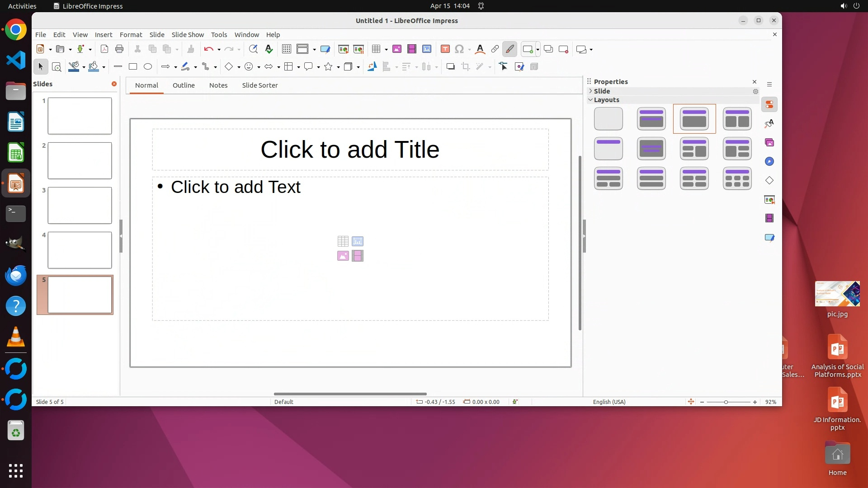This screenshot has height=488, width=868.
Task: Select slide 3 thumbnail in Slides panel
Action: 80,206
